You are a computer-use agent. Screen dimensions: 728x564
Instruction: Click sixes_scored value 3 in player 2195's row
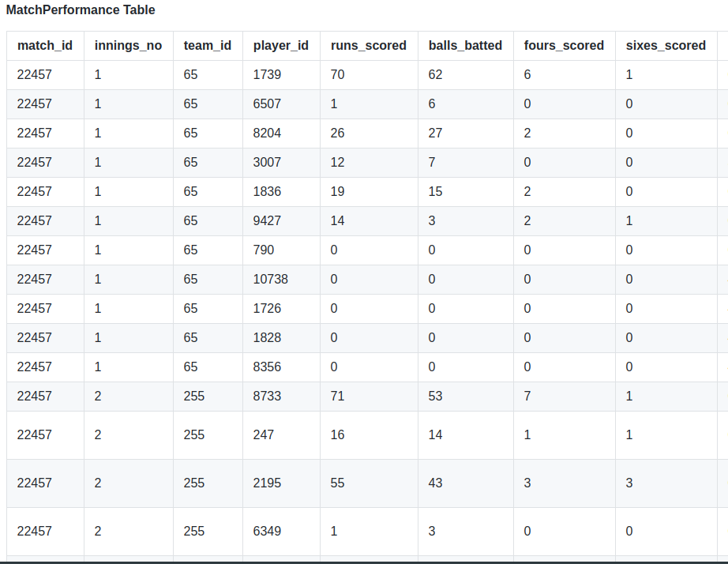[x=629, y=483]
